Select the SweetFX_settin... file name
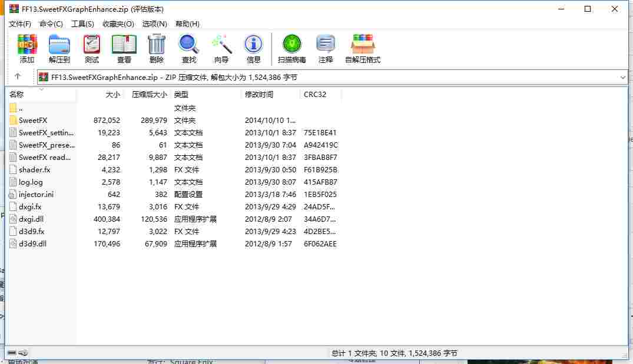This screenshot has height=364, width=633. (47, 133)
